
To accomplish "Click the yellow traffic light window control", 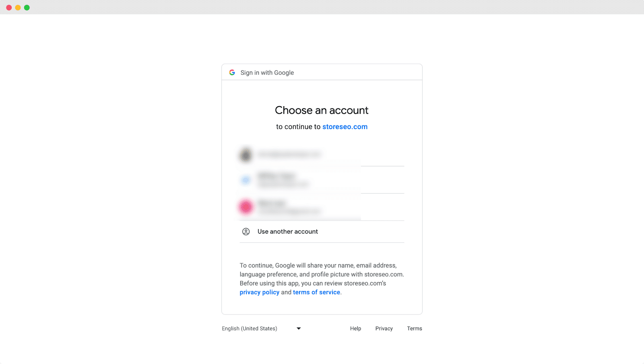I will pos(18,7).
